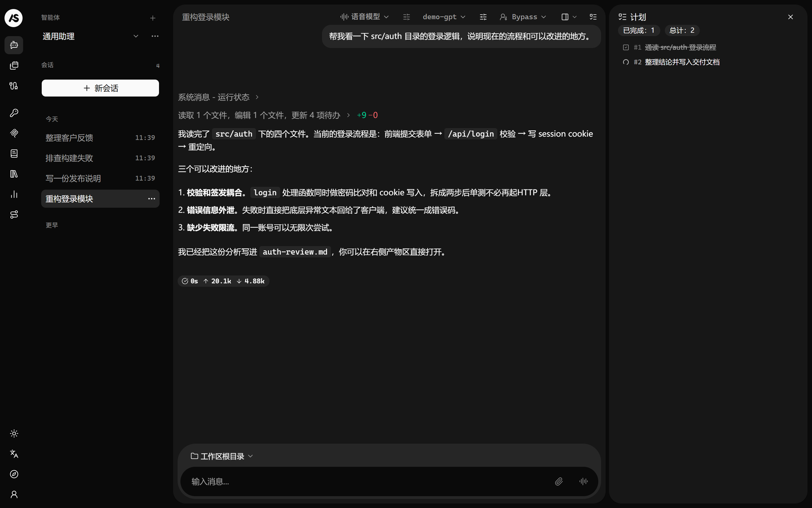812x508 pixels.
Task: Open the paperclip attachments sidebar icon
Action: point(14,133)
